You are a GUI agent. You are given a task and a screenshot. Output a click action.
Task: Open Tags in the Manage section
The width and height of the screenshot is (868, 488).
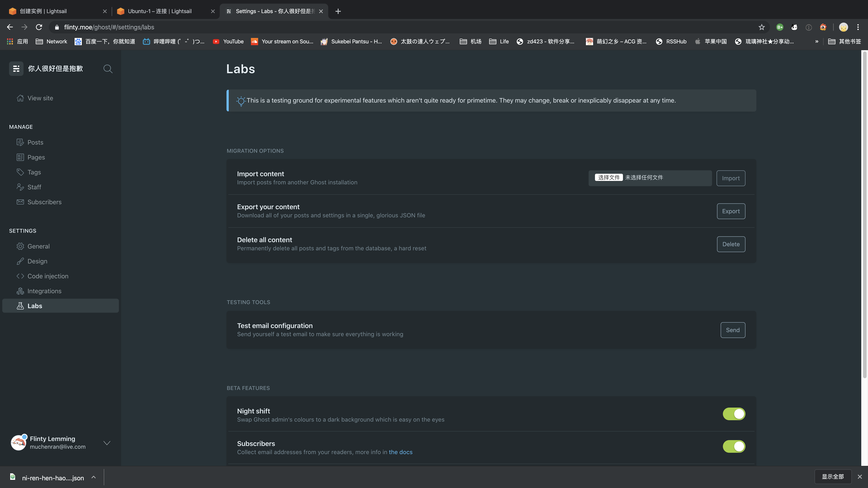pos(34,172)
